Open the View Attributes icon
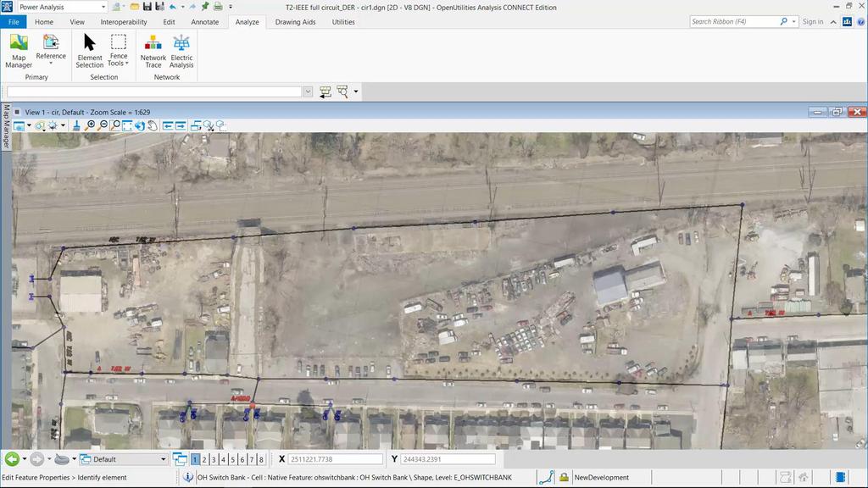The width and height of the screenshot is (868, 488). tap(19, 126)
